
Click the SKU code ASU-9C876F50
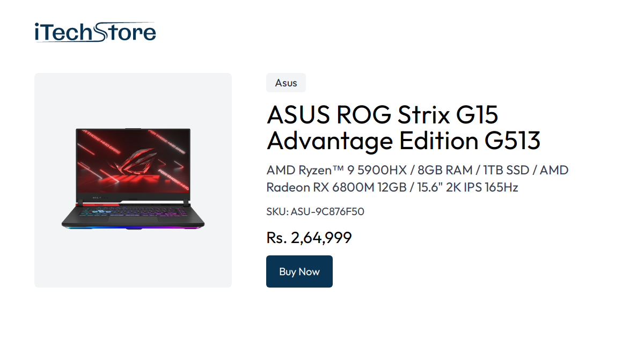point(316,211)
